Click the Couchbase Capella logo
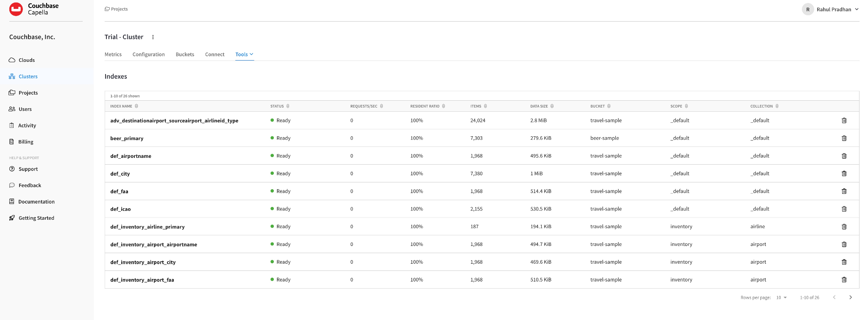 pos(34,9)
